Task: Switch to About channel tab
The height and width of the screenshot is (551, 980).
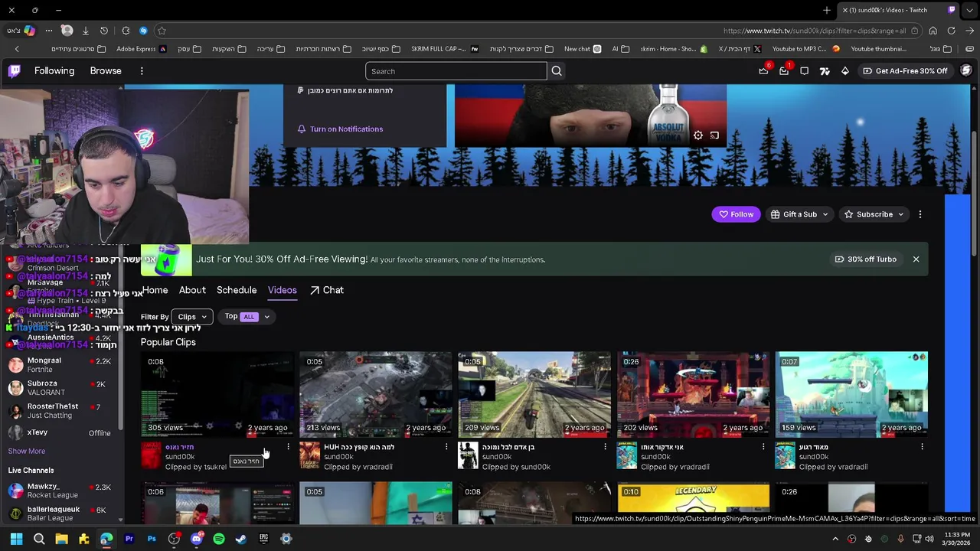Action: pyautogui.click(x=192, y=290)
